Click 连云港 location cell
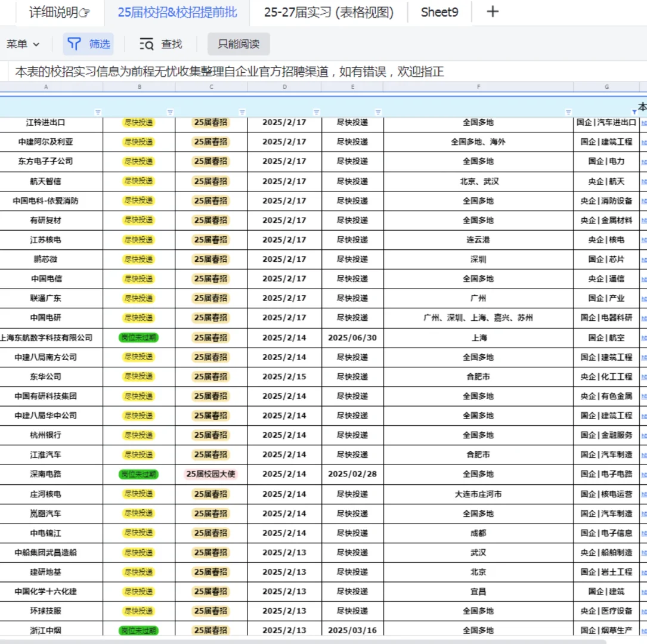Viewport: 647px width, 644px height. [478, 240]
